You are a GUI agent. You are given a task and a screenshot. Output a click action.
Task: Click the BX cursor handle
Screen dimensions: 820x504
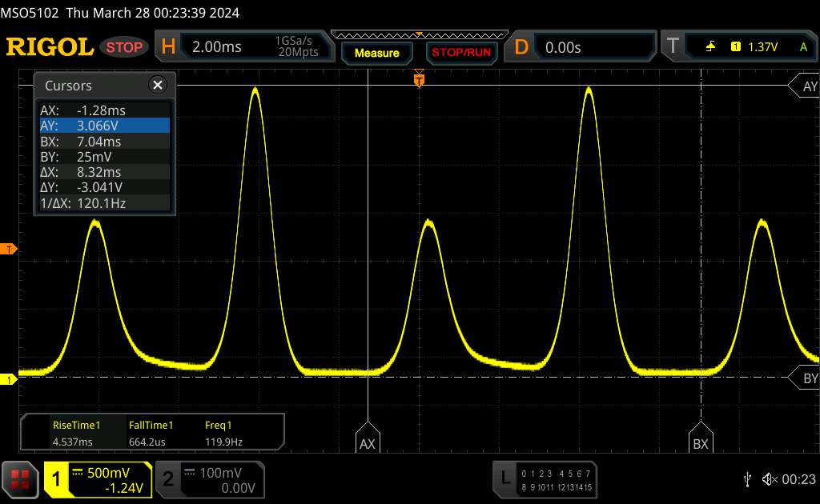click(701, 442)
